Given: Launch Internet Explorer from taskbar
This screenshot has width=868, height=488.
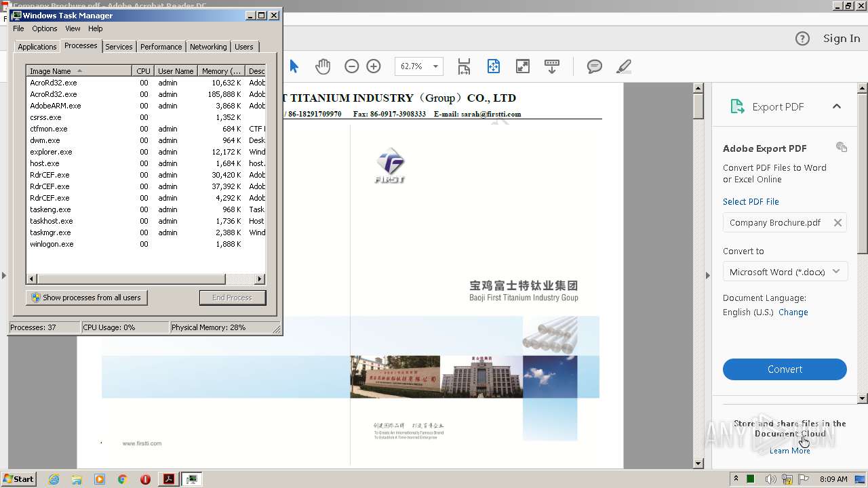Looking at the screenshot, I should pos(54,479).
